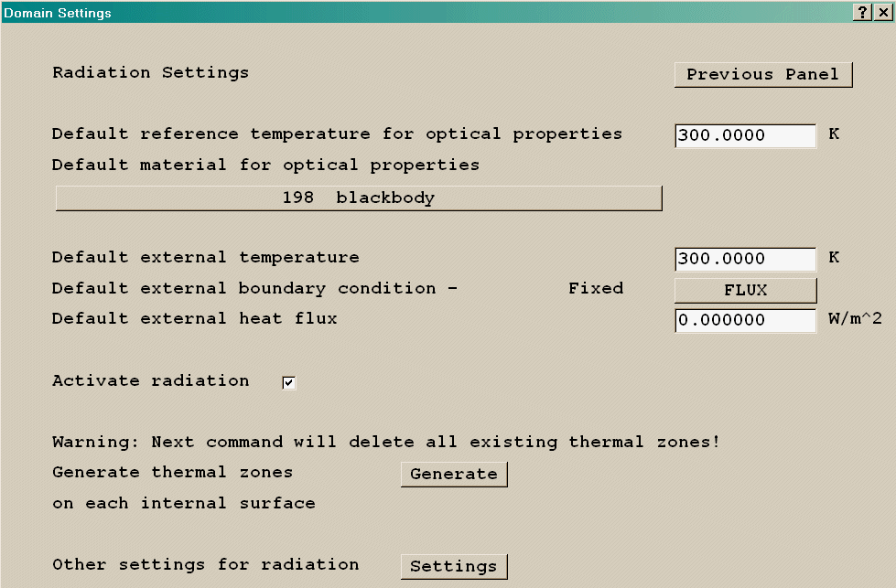Click the Radiation Settings heading
This screenshot has height=588, width=896.
[150, 72]
